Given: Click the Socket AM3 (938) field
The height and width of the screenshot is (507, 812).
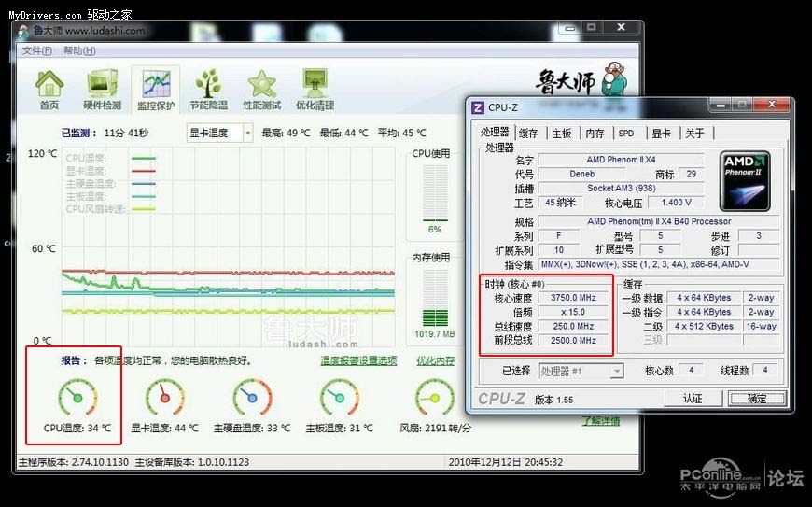Looking at the screenshot, I should click(x=621, y=188).
